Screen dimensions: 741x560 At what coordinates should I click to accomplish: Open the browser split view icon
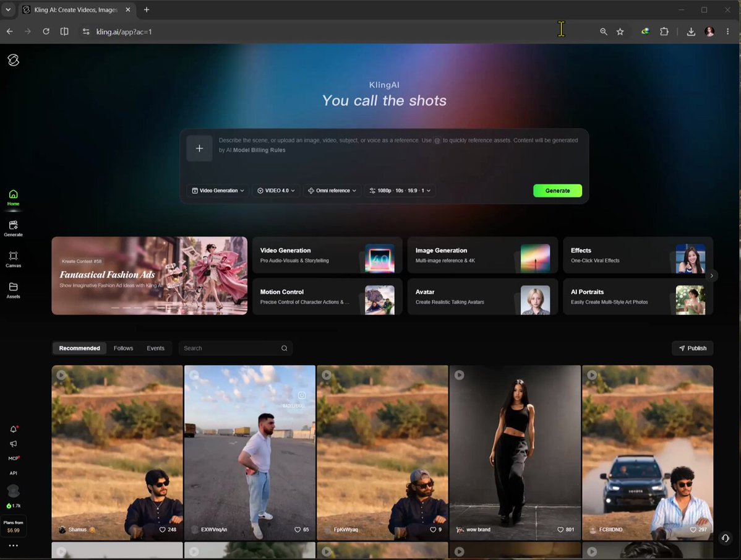coord(64,32)
